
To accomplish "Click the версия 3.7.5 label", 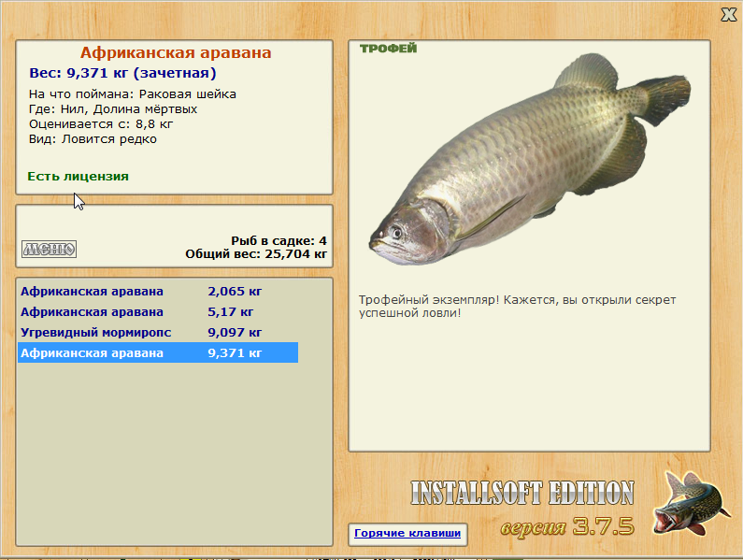I will click(567, 526).
